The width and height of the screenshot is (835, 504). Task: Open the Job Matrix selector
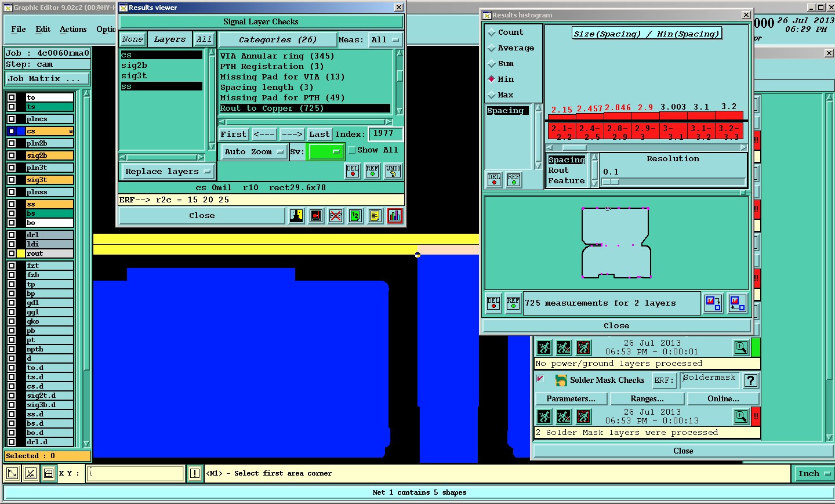pyautogui.click(x=48, y=79)
